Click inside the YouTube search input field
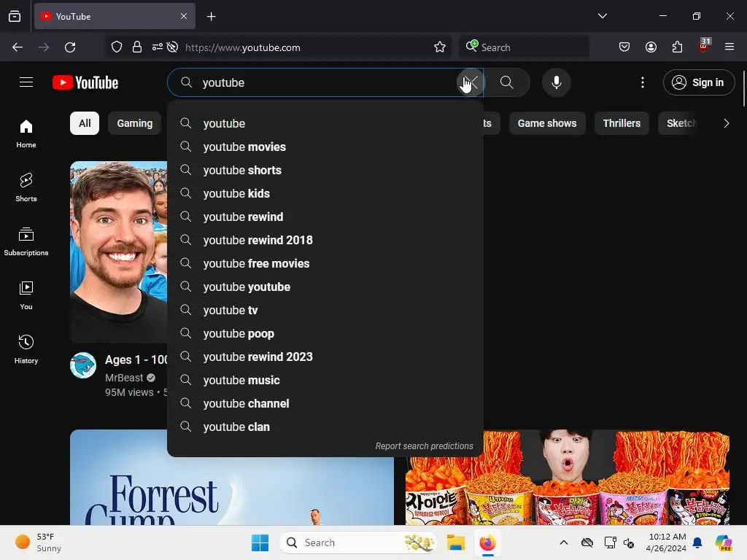 tap(324, 82)
